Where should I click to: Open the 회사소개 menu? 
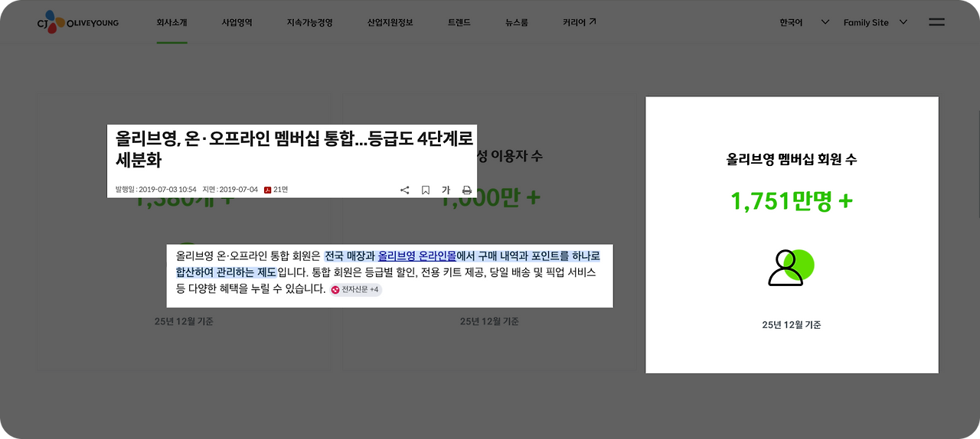pos(171,22)
